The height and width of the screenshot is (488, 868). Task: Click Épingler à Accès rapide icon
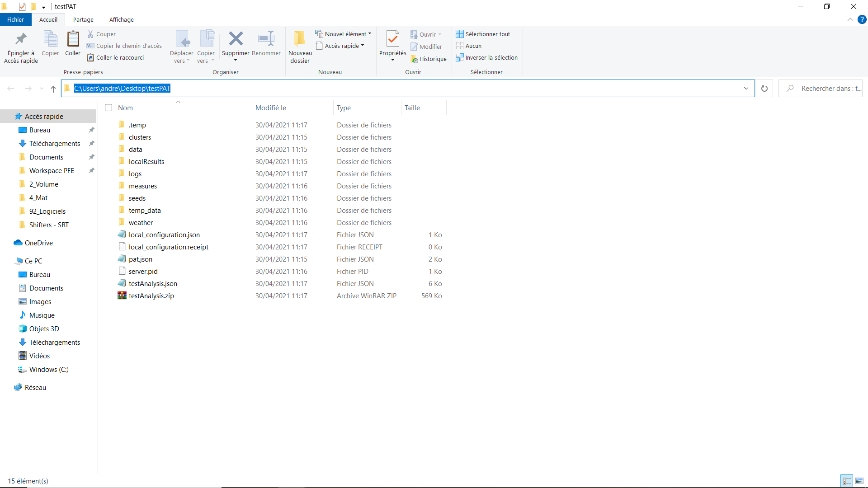tap(21, 39)
